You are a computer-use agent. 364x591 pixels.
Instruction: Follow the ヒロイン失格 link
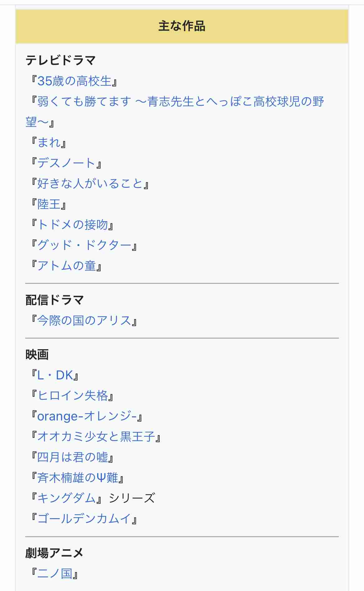point(72,396)
